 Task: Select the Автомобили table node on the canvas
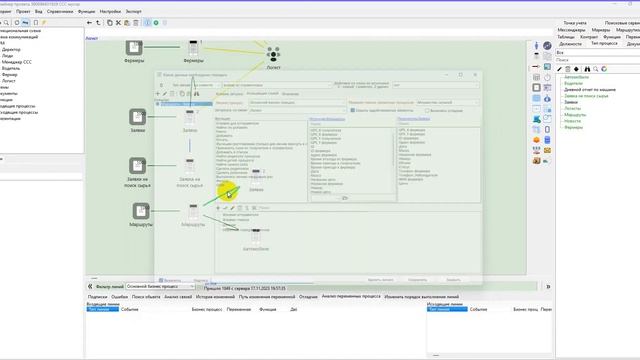click(x=256, y=236)
